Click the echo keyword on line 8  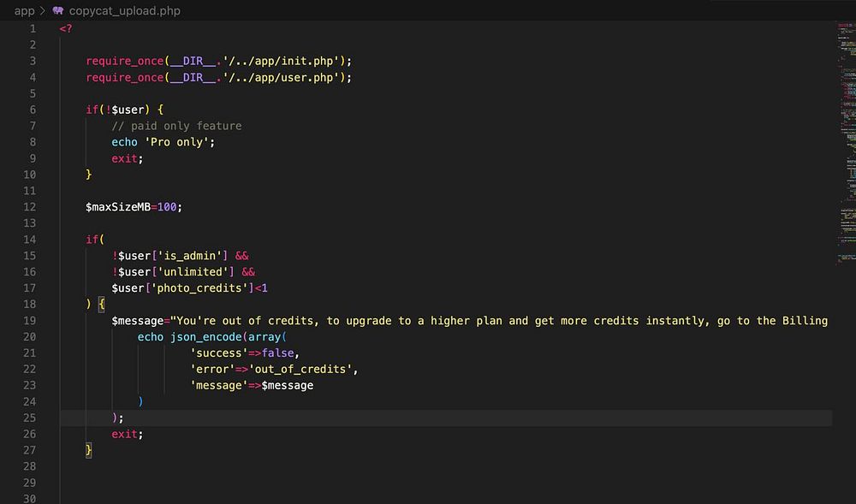(x=124, y=142)
